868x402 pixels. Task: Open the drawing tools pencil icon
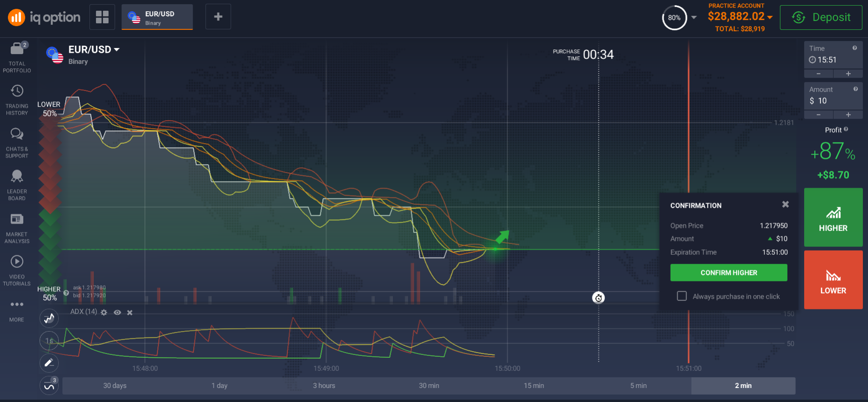point(49,363)
